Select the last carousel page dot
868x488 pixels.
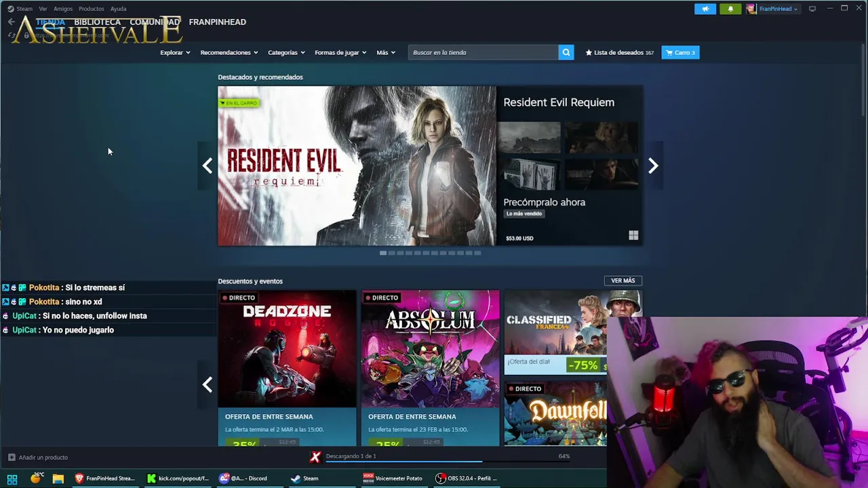click(x=477, y=253)
